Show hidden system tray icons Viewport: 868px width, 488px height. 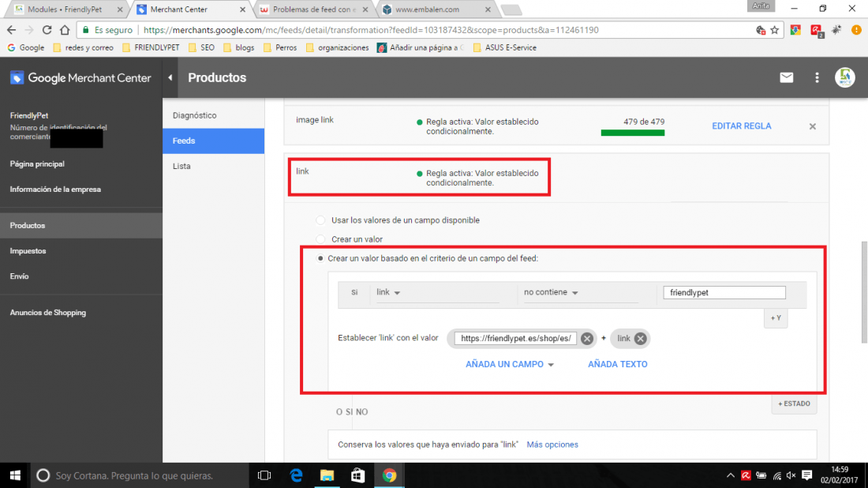coord(730,475)
